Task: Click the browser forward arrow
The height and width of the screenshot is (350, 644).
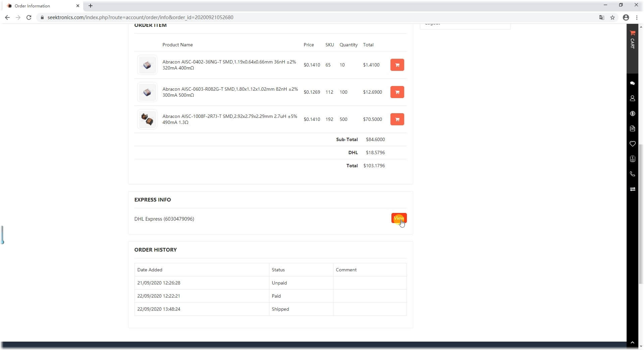Action: [x=18, y=17]
